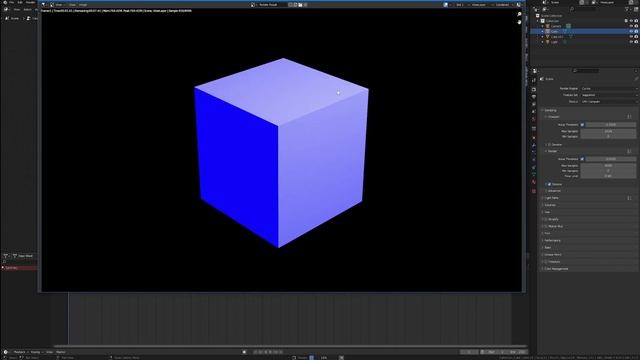Click the Camera object icon in Outliner

(548, 26)
